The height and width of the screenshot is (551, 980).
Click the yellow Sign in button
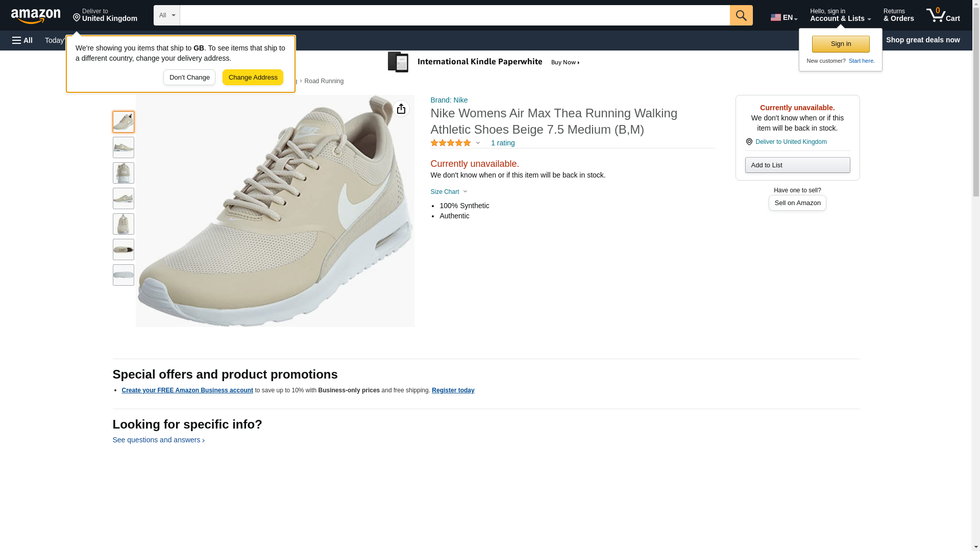840,44
